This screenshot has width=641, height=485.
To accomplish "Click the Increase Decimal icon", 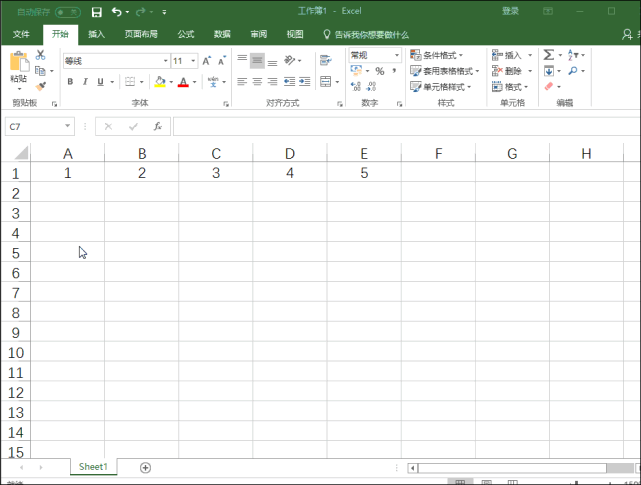I will coord(356,86).
